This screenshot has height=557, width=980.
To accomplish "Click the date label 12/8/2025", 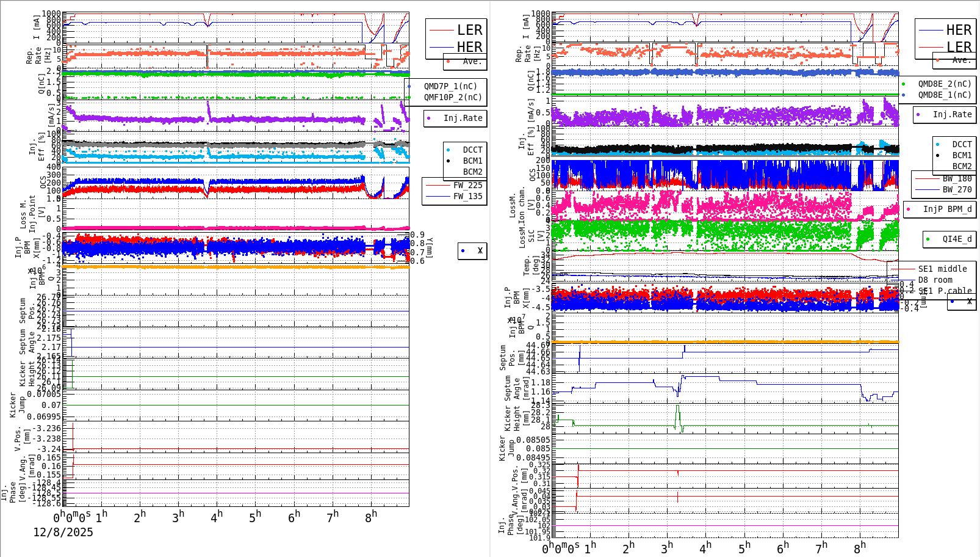I will click(x=63, y=532).
